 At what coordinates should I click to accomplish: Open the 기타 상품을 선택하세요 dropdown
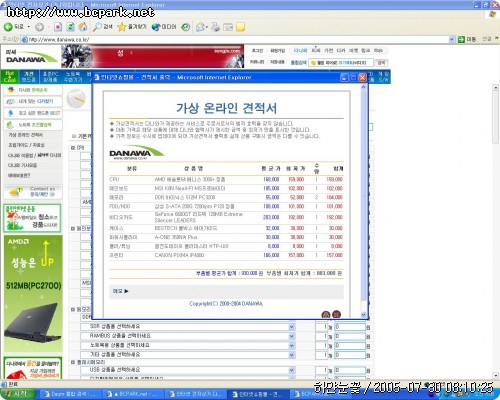(x=188, y=355)
